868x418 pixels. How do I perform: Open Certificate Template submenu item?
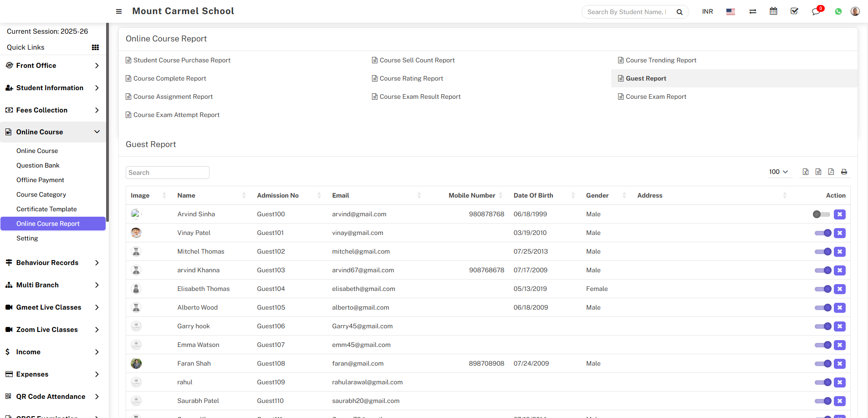click(x=46, y=209)
